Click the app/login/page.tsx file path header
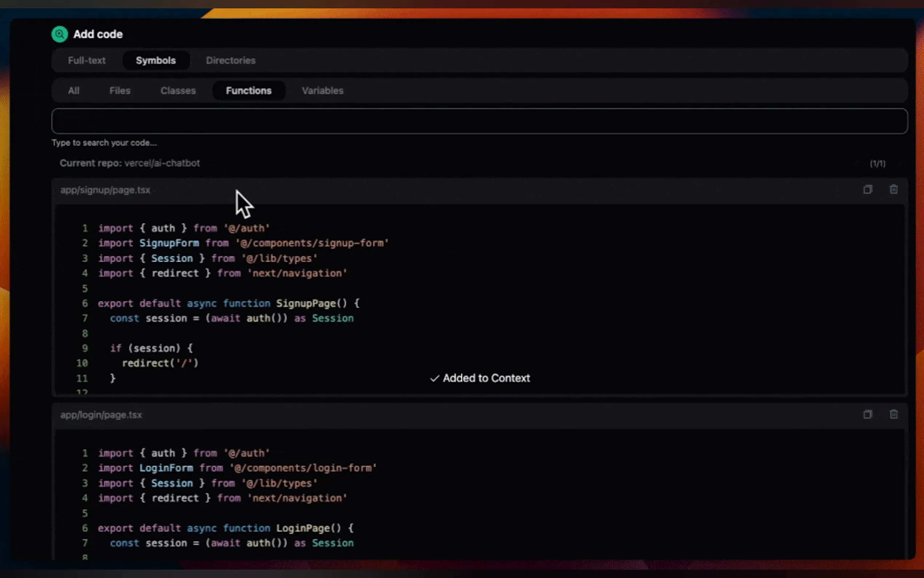Screen dimensions: 924x578 (x=101, y=415)
